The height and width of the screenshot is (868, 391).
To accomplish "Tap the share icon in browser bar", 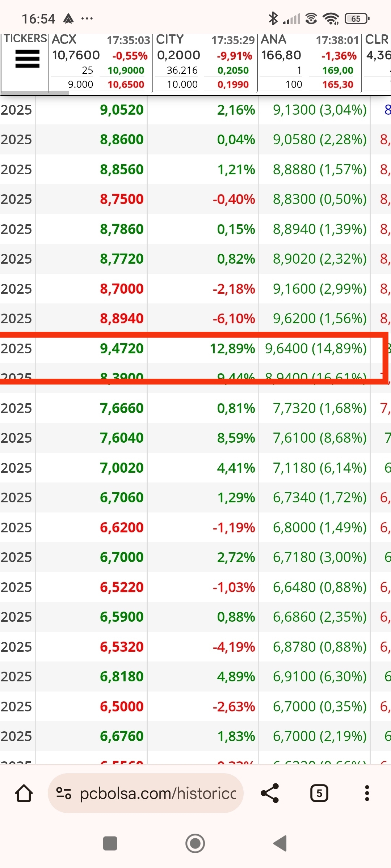I will click(270, 793).
